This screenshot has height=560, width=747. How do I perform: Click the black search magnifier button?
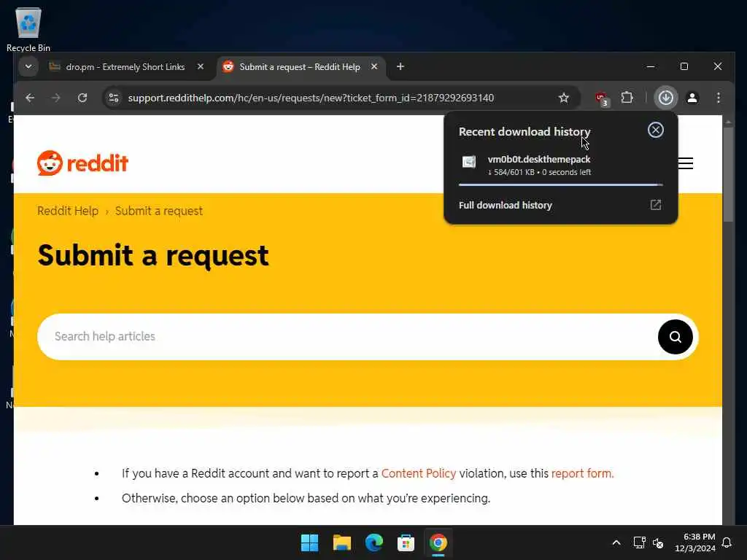pyautogui.click(x=675, y=337)
